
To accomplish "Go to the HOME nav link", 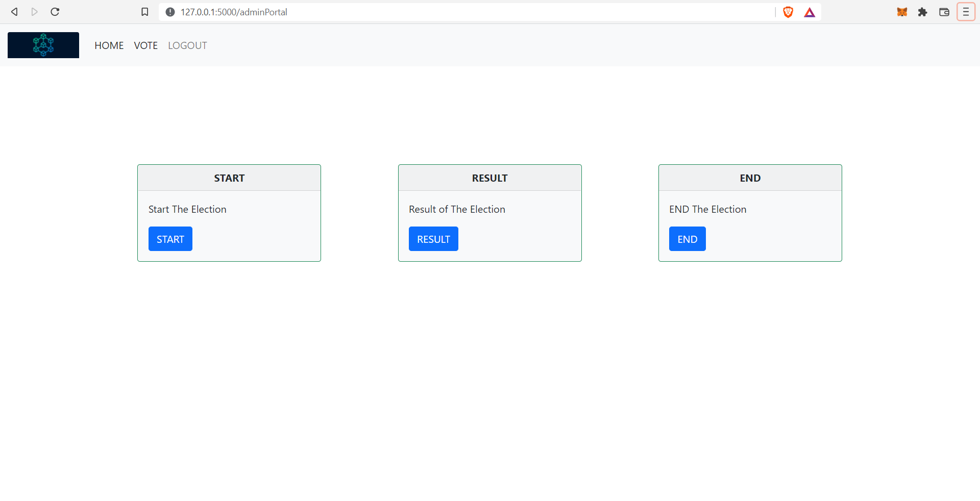I will point(109,45).
